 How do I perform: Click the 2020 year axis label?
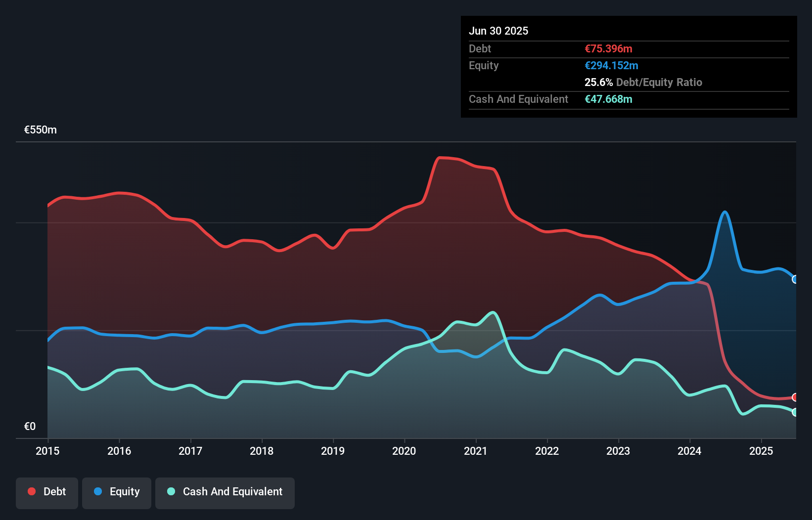(x=404, y=451)
